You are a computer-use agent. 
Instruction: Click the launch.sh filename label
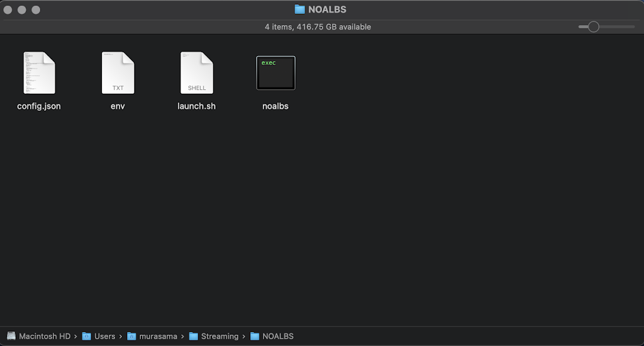click(x=196, y=106)
